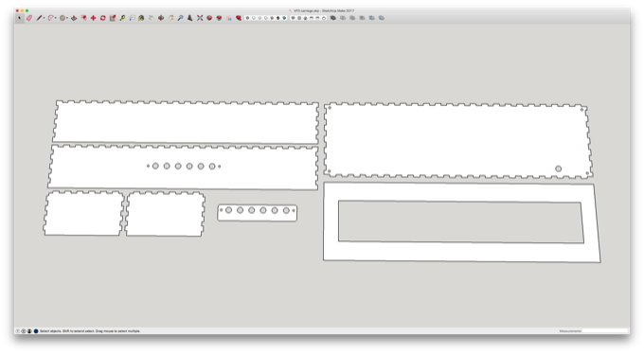Select the Split solid tool
The height and width of the screenshot is (354, 644).
pos(381,18)
